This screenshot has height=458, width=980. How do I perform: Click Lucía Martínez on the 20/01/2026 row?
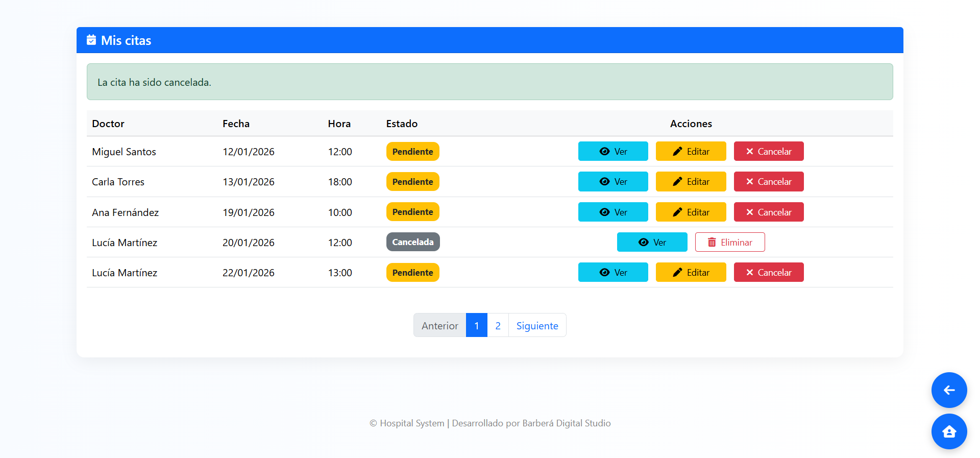[125, 243]
